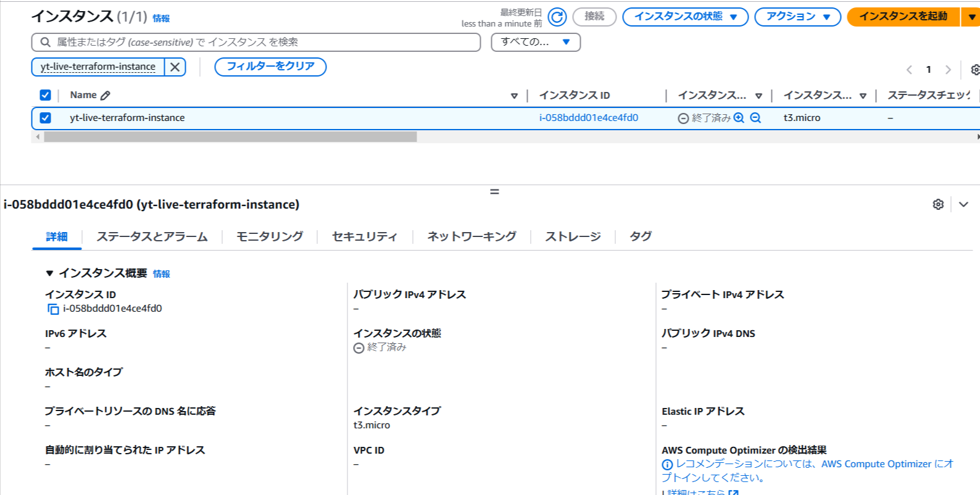Uncheck the yt-live-terraform-instance row checkbox

point(45,118)
